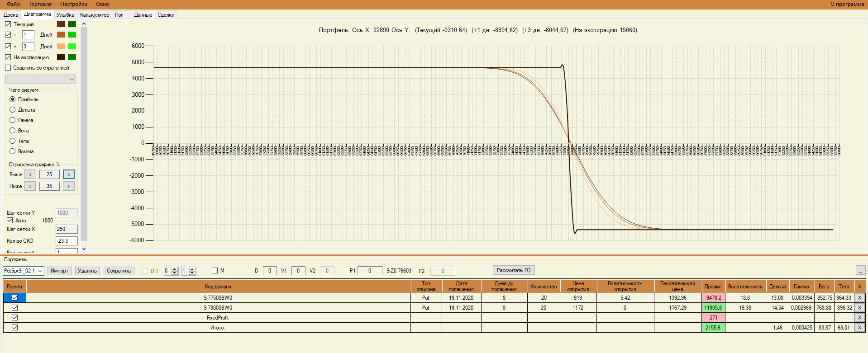The image size is (868, 353).
Task: Uncheck Расчет for Итого row
Action: pyautogui.click(x=15, y=328)
